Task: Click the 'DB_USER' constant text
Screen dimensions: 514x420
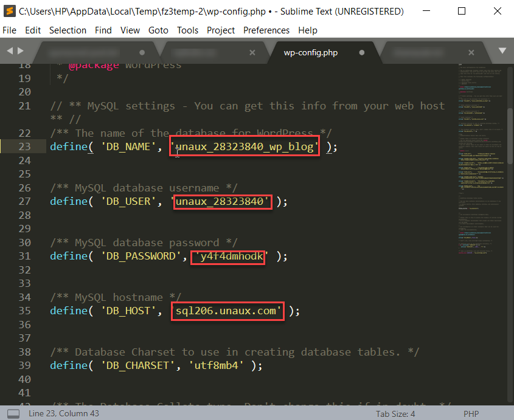Action: (x=128, y=201)
